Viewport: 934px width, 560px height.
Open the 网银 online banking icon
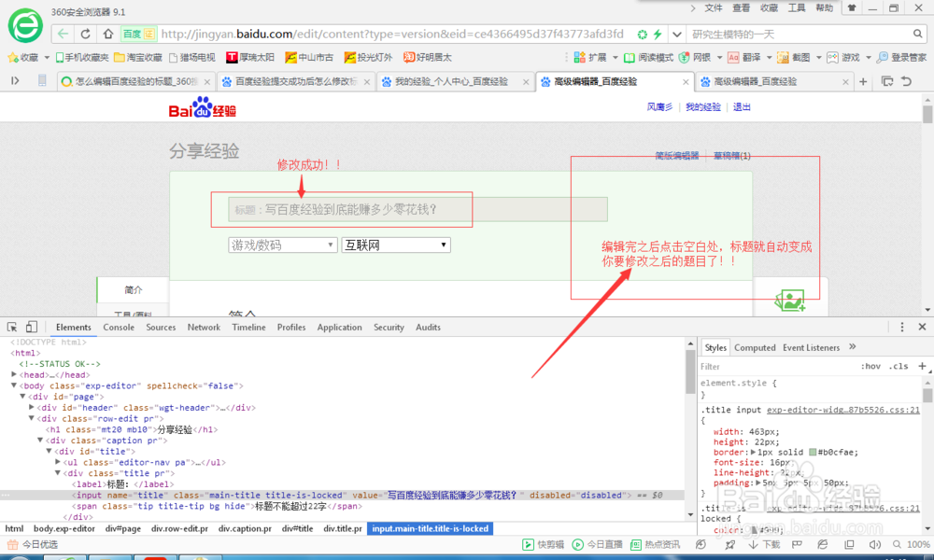(x=695, y=58)
